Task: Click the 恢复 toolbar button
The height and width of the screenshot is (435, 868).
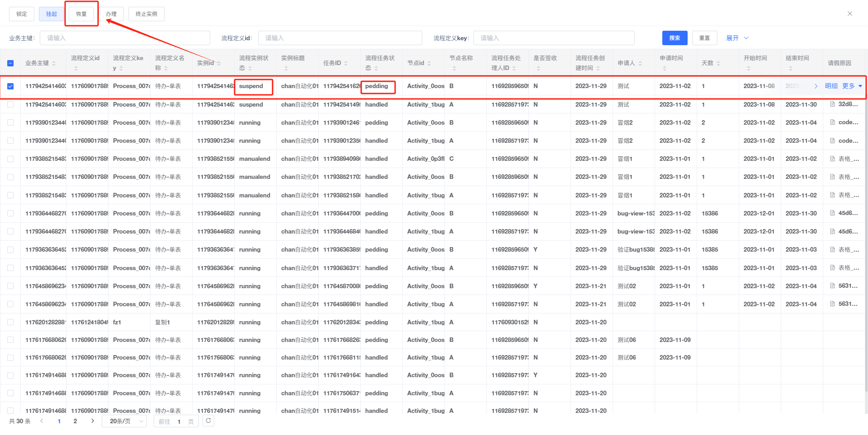Action: click(81, 14)
